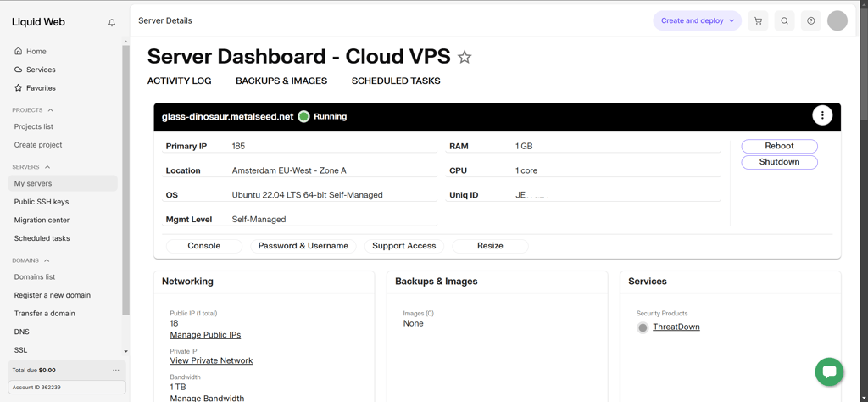Click the sidebar scrollbar thumb
This screenshot has width=868, height=402.
pyautogui.click(x=125, y=180)
